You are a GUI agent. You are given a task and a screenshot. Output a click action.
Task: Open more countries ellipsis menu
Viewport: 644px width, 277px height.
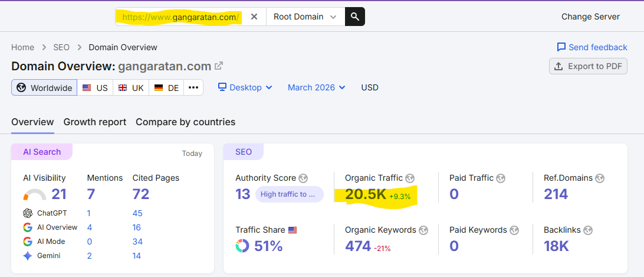click(x=193, y=87)
